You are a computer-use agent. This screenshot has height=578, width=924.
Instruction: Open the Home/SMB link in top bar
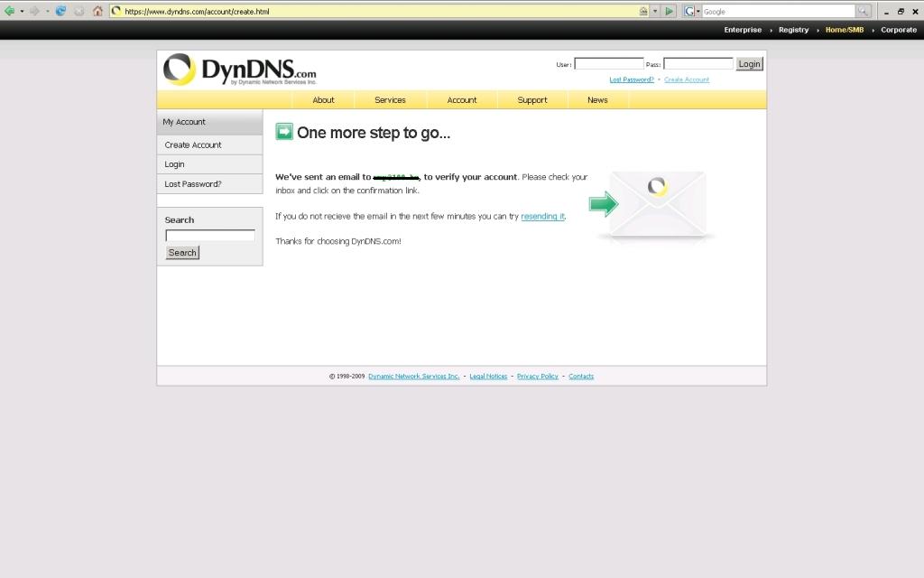click(845, 30)
